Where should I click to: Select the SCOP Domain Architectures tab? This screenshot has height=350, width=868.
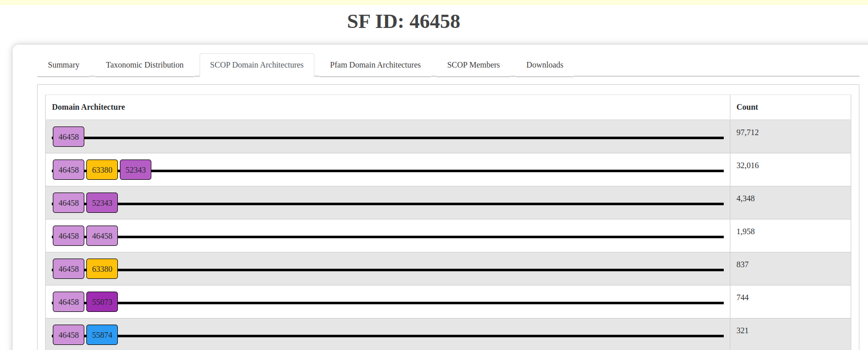click(257, 65)
